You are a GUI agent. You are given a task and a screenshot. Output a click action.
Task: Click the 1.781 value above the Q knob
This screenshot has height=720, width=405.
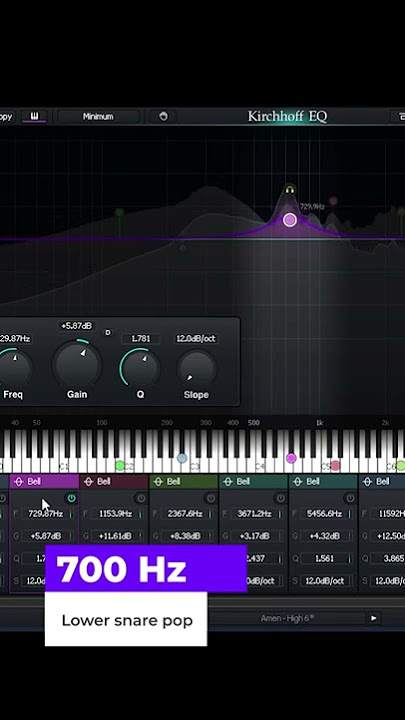point(141,339)
